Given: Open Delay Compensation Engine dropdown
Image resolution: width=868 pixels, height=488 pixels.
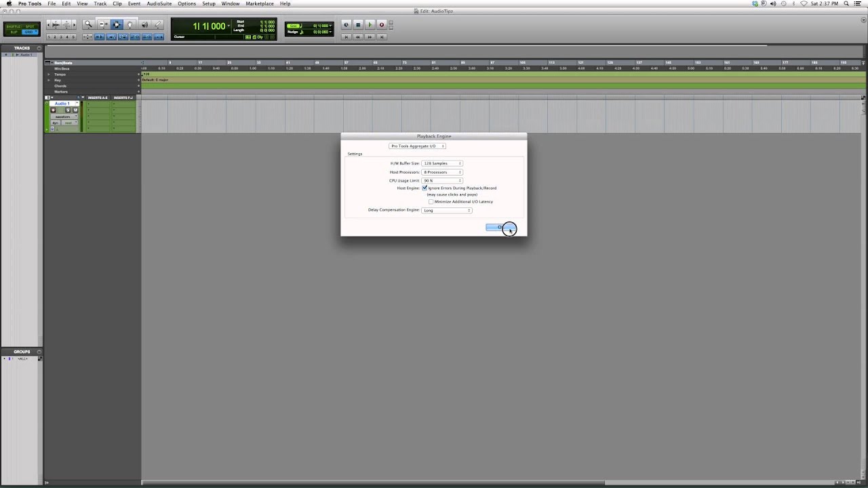Looking at the screenshot, I should point(447,210).
